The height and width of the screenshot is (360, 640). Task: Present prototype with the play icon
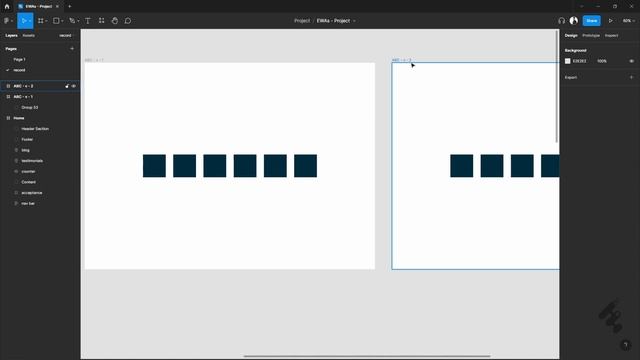click(611, 21)
